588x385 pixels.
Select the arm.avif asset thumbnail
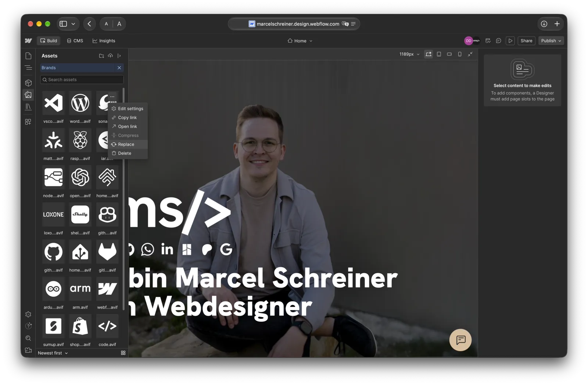[x=80, y=289]
